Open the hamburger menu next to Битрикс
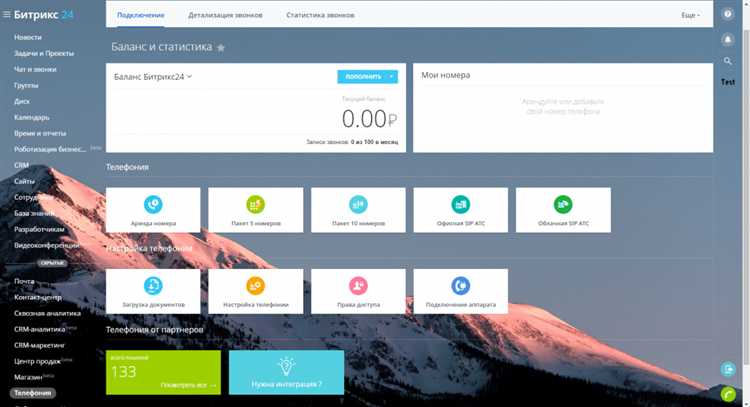This screenshot has height=407, width=750. (7, 14)
